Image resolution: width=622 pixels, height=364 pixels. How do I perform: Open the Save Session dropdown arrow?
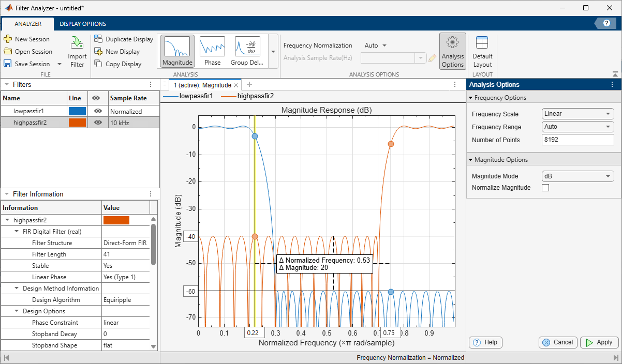[59, 64]
